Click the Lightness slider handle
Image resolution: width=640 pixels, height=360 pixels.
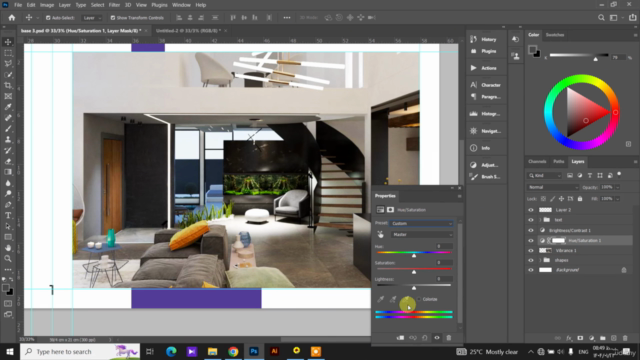[x=414, y=288]
